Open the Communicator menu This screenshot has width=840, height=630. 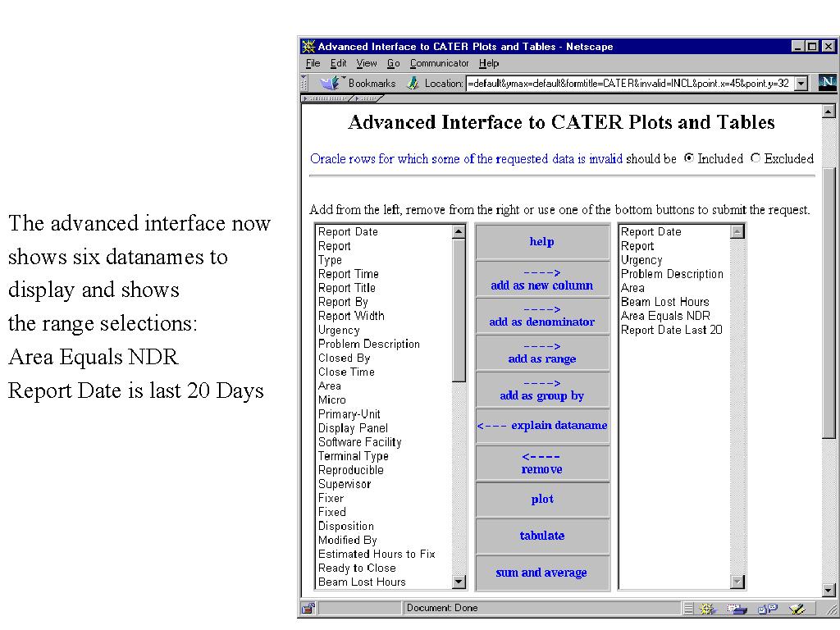click(x=439, y=63)
